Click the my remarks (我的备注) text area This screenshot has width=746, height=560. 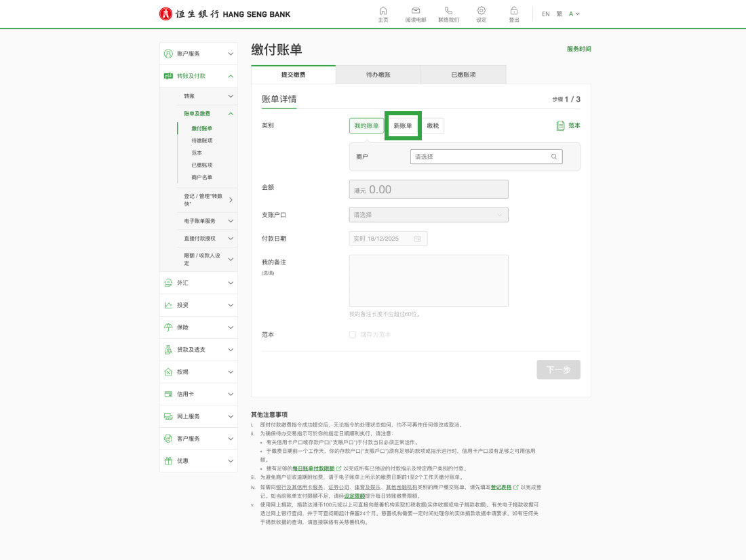[x=429, y=281]
